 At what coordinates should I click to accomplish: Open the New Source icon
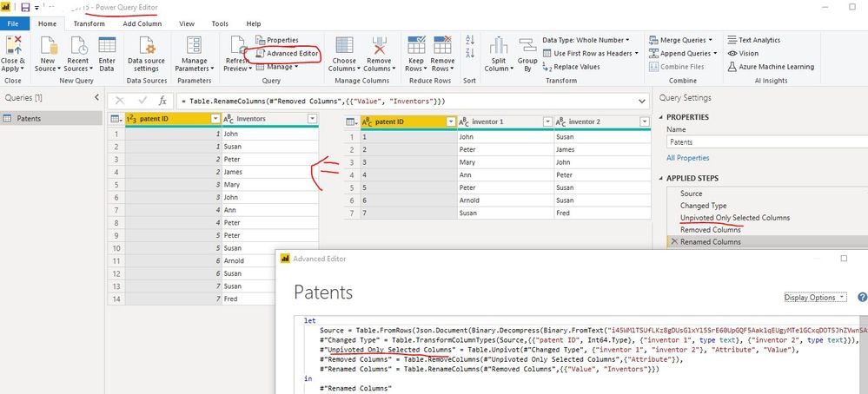click(x=48, y=45)
